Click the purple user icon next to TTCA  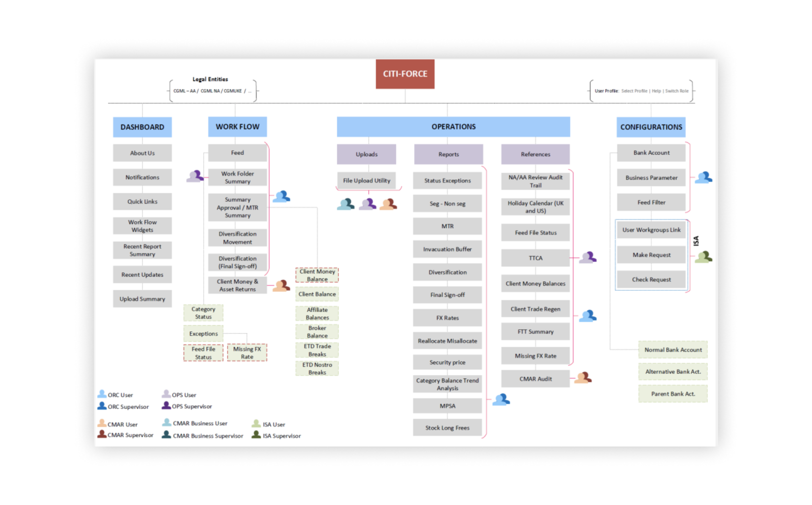pyautogui.click(x=588, y=257)
